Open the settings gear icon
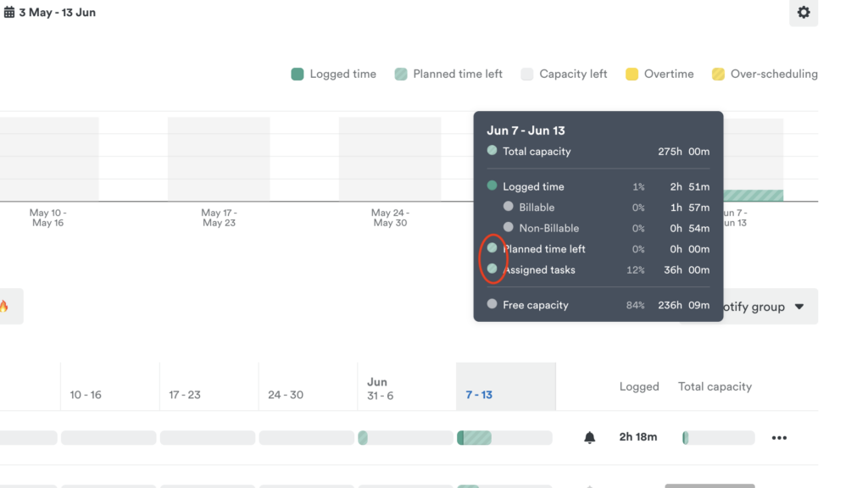 click(x=804, y=12)
